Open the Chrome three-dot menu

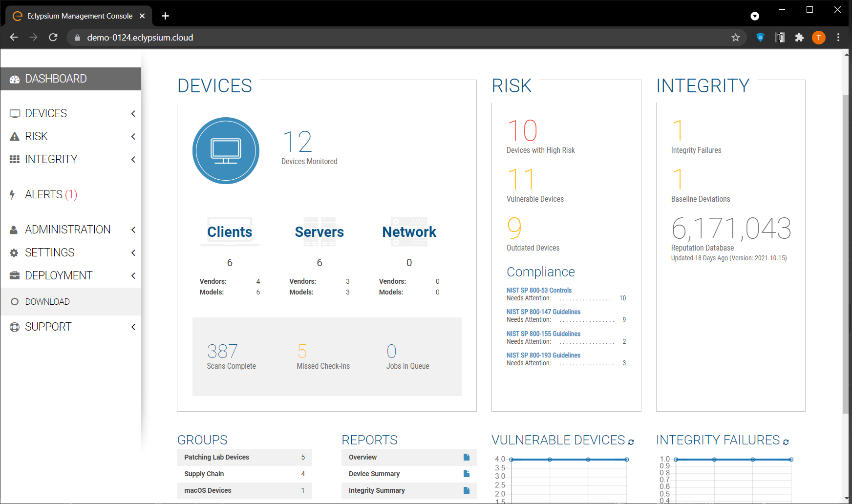(838, 38)
